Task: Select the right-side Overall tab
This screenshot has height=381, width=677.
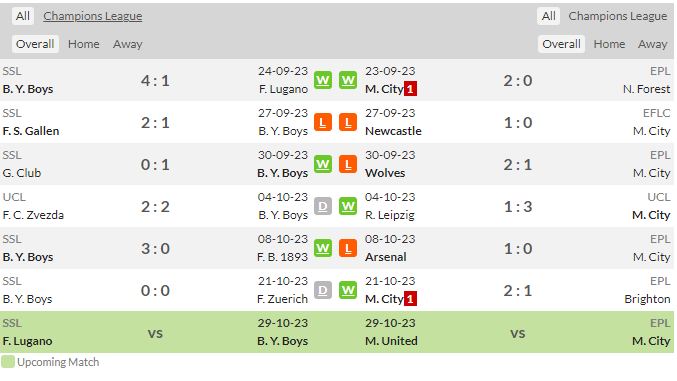Action: (x=561, y=44)
